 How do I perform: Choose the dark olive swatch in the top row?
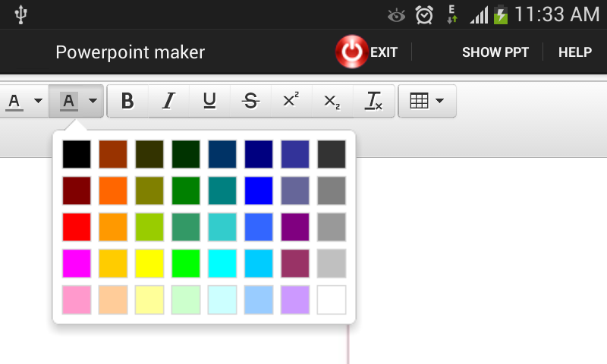pyautogui.click(x=149, y=155)
